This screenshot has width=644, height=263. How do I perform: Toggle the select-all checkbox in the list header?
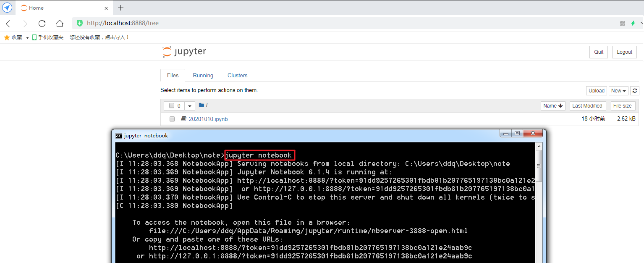pyautogui.click(x=172, y=105)
